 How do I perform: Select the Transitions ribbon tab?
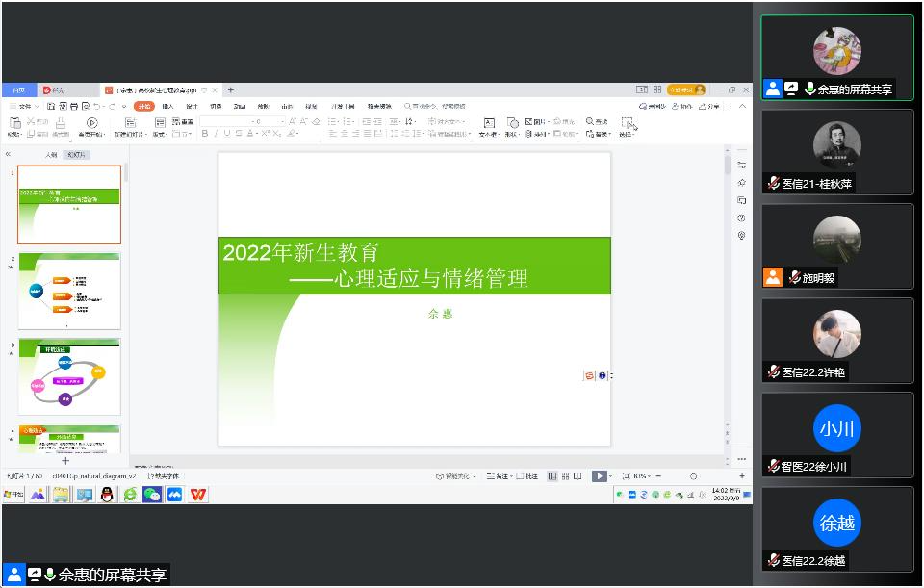click(x=216, y=106)
